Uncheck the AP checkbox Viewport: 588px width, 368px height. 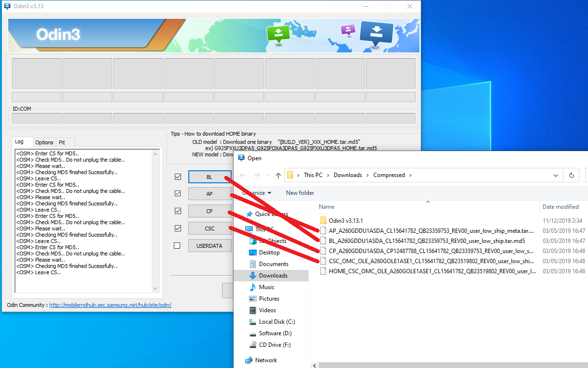coord(178,194)
